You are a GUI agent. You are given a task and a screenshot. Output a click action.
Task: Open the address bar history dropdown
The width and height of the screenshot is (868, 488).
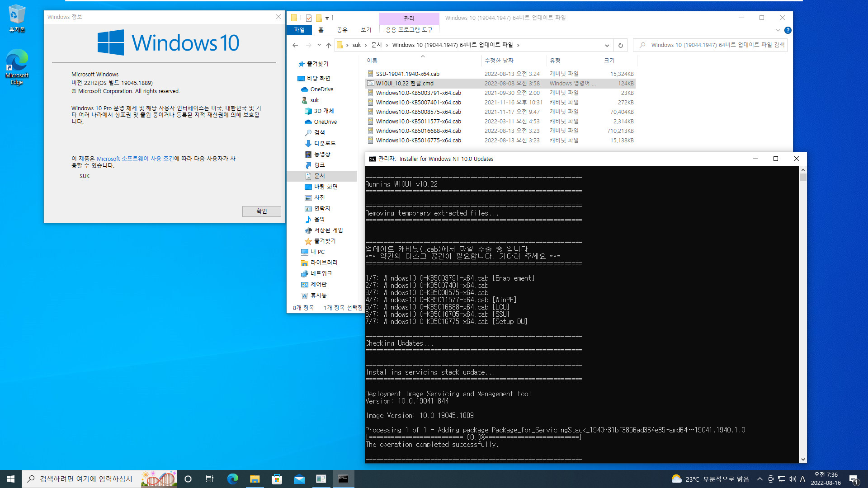(x=607, y=45)
